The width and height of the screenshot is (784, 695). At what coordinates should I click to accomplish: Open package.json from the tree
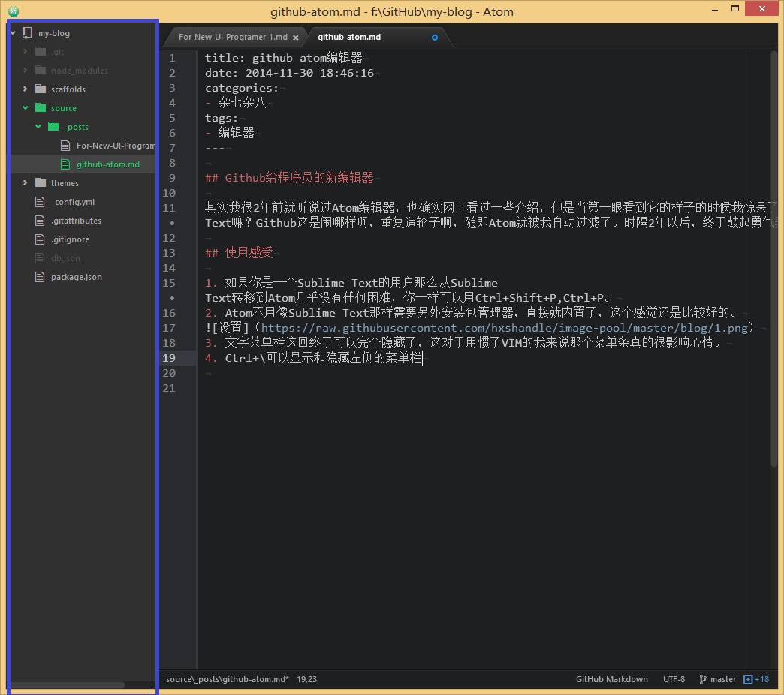tap(77, 277)
